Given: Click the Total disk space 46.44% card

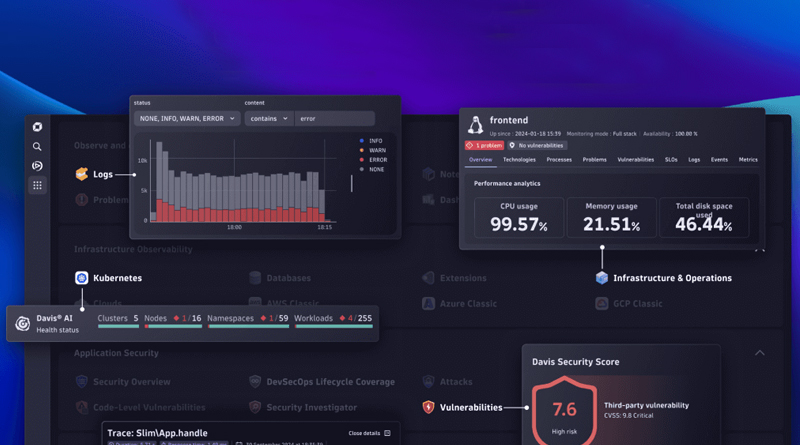Looking at the screenshot, I should coord(704,217).
